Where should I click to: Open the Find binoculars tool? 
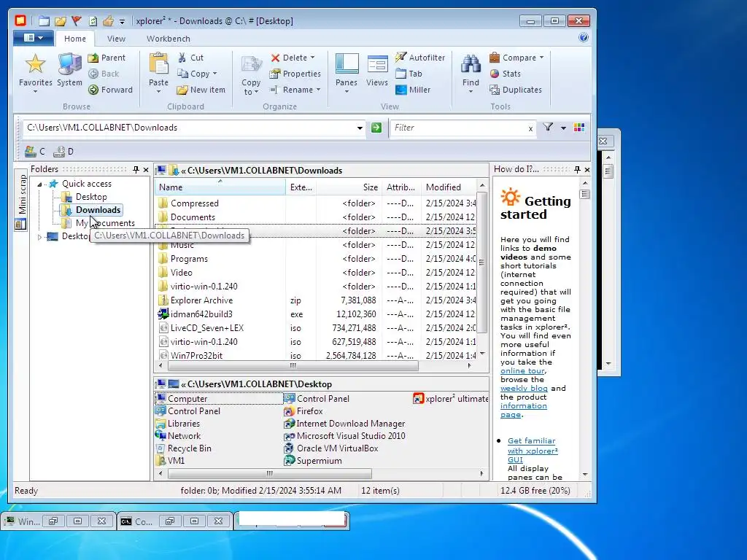pyautogui.click(x=471, y=64)
